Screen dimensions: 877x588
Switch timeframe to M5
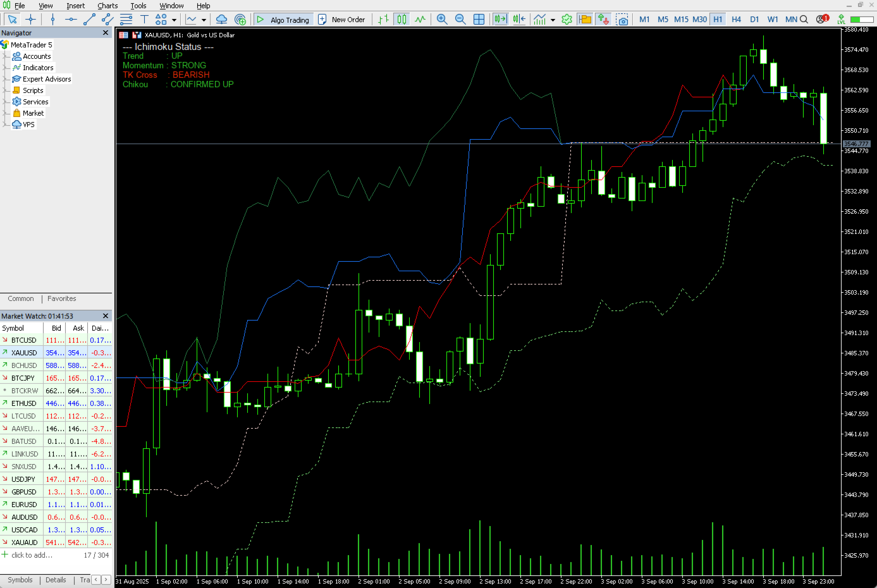pyautogui.click(x=663, y=20)
